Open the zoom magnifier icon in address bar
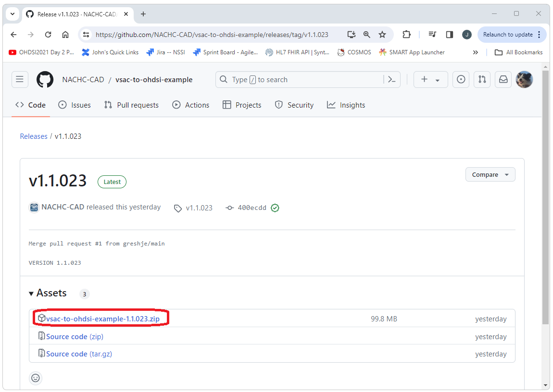The image size is (553, 392). click(367, 35)
